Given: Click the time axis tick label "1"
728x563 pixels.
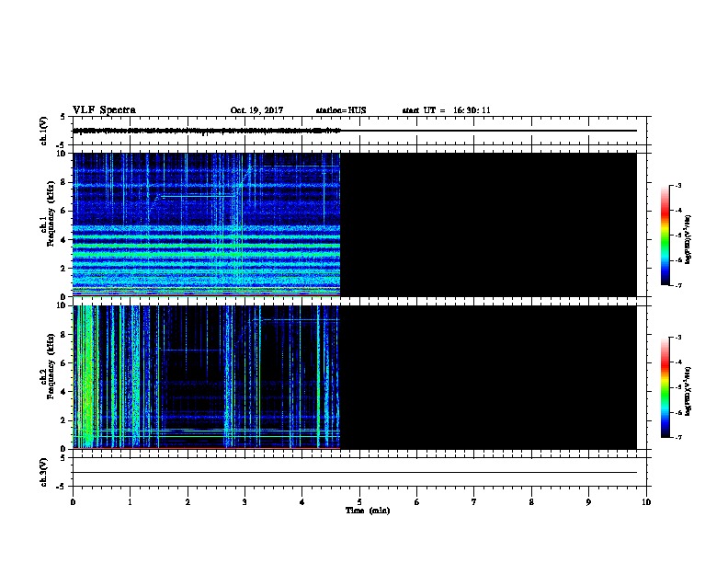Looking at the screenshot, I should point(130,502).
